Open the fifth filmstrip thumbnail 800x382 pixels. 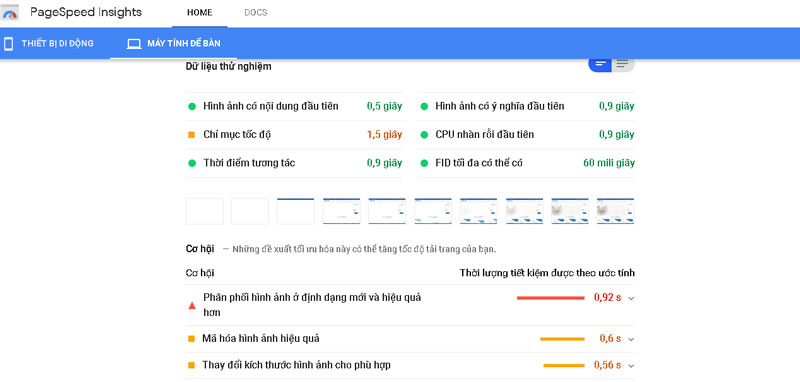click(x=387, y=211)
